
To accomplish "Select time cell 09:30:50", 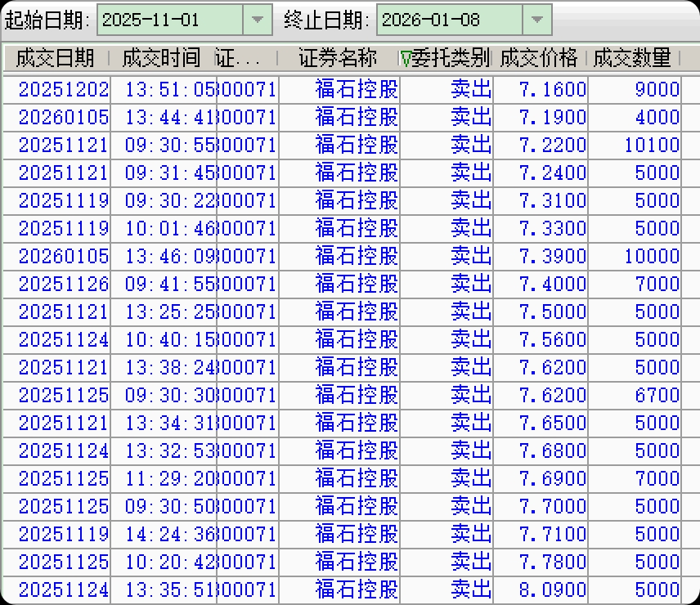I will tap(164, 506).
